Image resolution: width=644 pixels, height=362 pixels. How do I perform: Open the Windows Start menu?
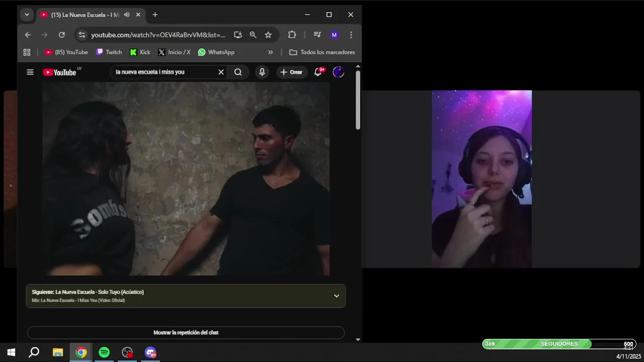[11, 352]
